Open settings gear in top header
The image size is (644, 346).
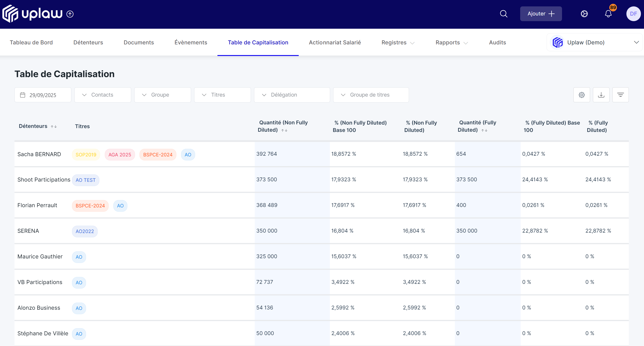[x=584, y=14]
